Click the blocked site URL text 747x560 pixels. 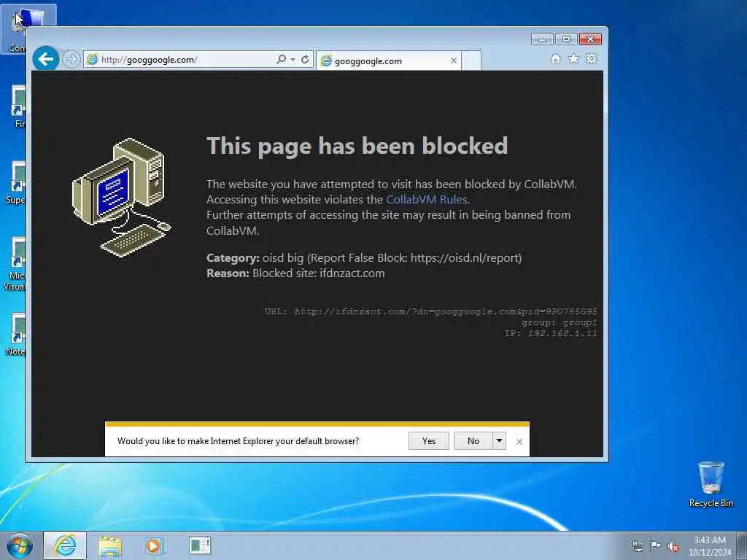(x=431, y=311)
